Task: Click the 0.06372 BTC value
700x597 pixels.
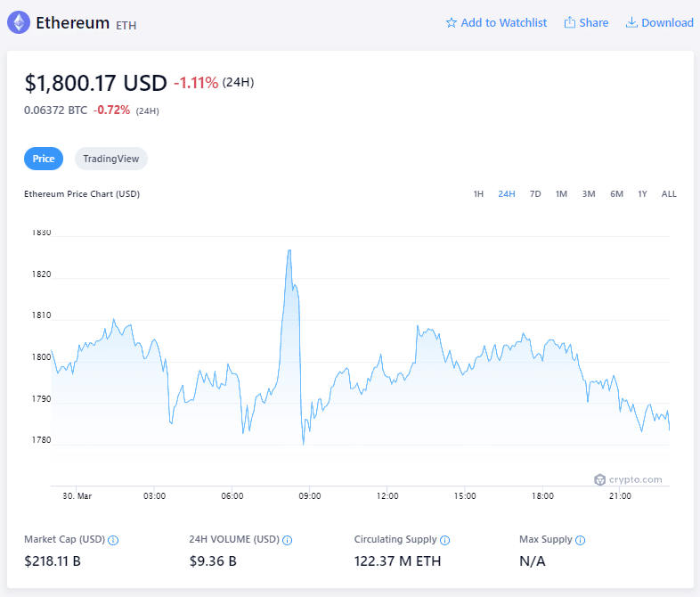Action: coord(56,110)
